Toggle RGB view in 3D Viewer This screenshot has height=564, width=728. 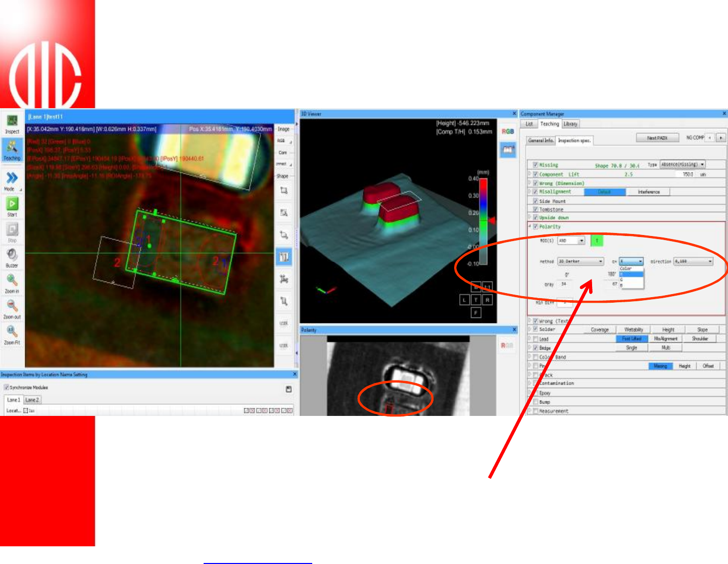point(508,131)
